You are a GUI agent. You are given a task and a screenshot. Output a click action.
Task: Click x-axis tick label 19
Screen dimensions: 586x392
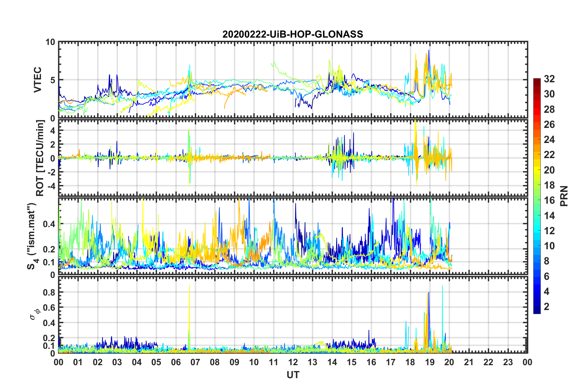click(429, 362)
